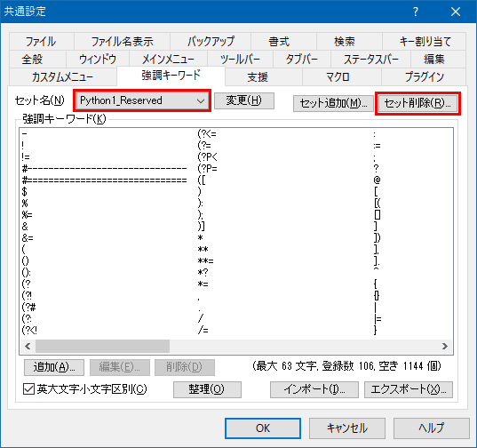The image size is (477, 448).
Task: Switch to the ファイル tab
Action: tap(41, 42)
